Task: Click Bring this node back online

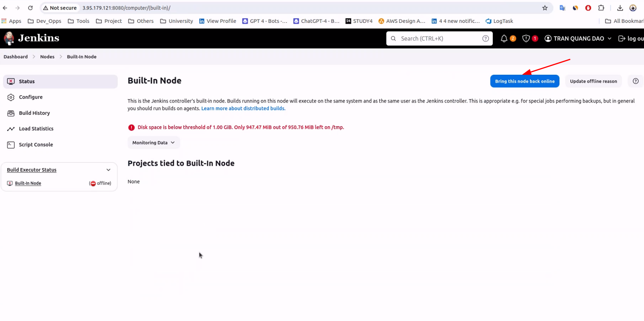Action: tap(525, 81)
